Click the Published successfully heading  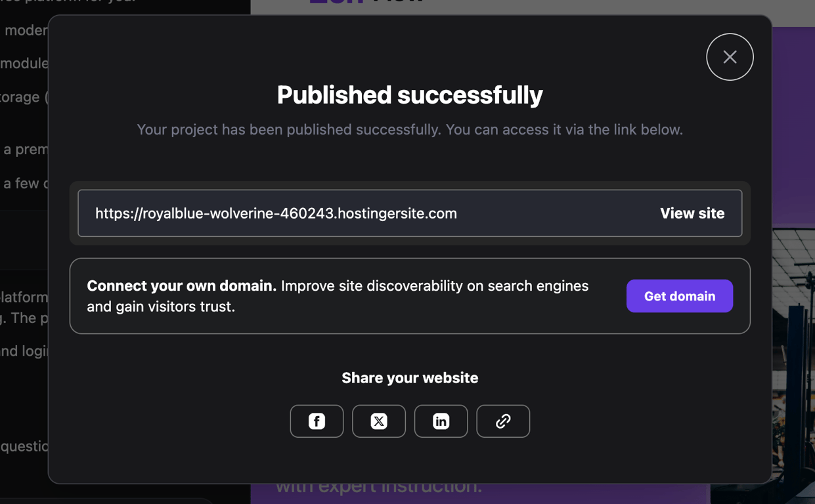click(410, 95)
